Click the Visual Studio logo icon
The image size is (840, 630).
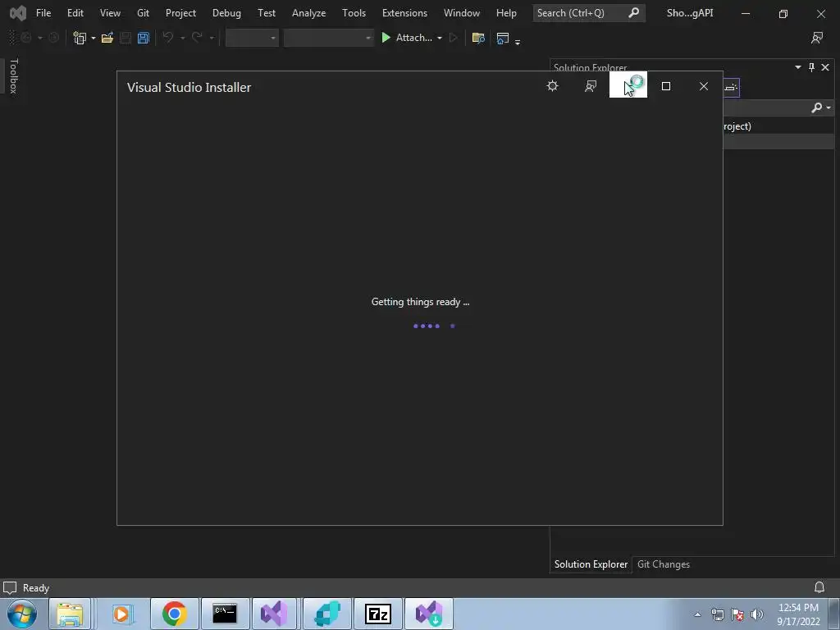[18, 13]
